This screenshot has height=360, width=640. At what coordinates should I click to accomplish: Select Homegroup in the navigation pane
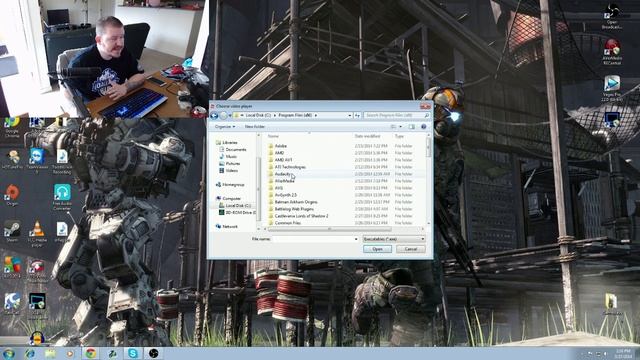tap(233, 185)
